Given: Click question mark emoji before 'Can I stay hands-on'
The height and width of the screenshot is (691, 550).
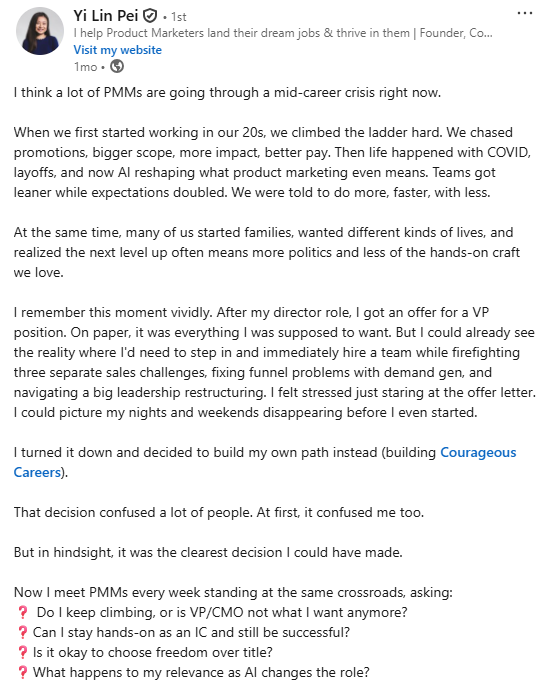Looking at the screenshot, I should pos(22,632).
